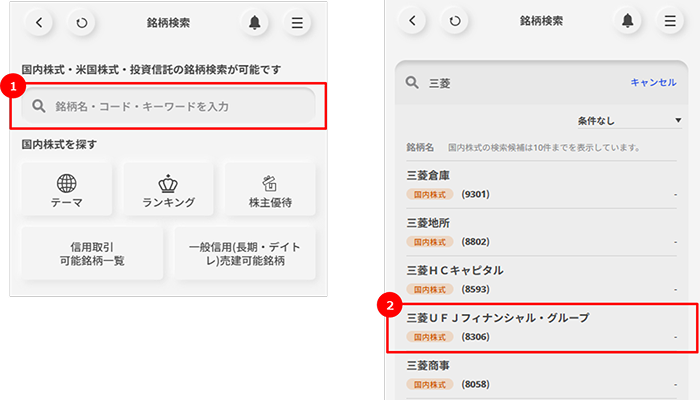Click reload icon in right panel header

455,20
